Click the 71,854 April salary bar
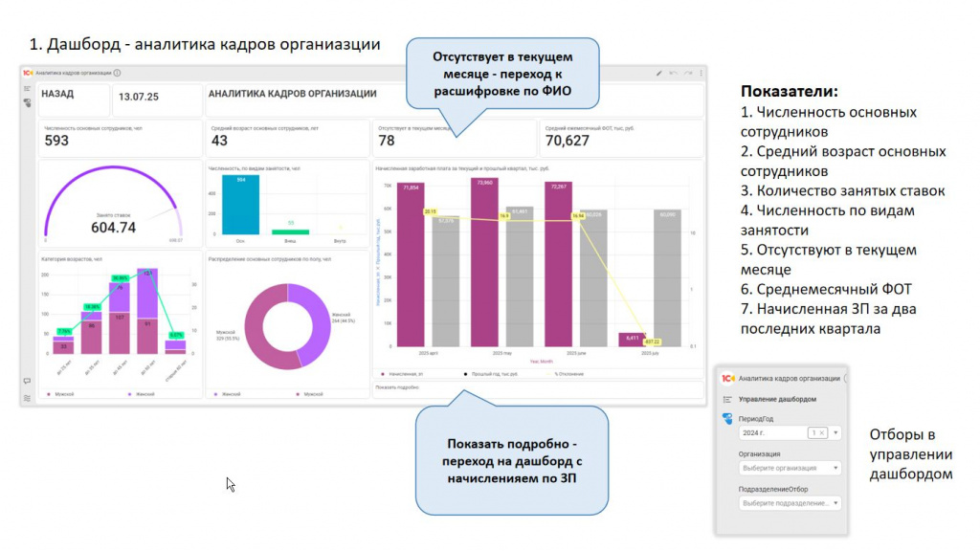The width and height of the screenshot is (980, 551). tap(411, 265)
